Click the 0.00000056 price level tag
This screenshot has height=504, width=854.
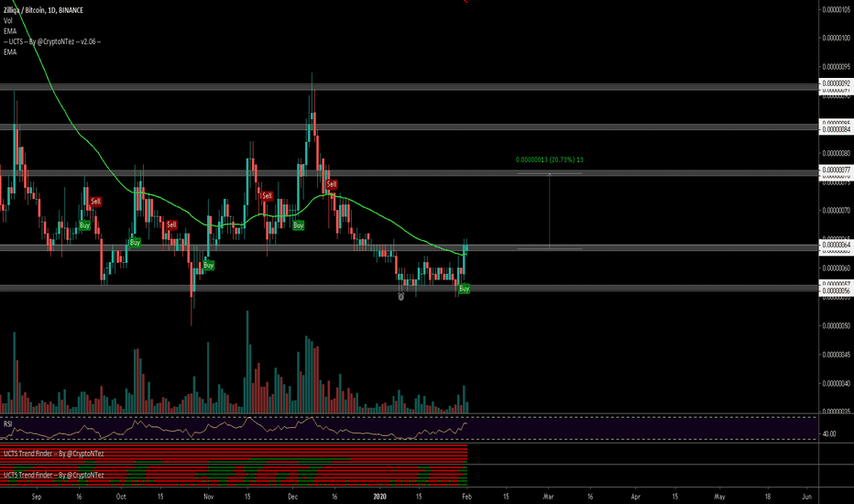pos(836,290)
